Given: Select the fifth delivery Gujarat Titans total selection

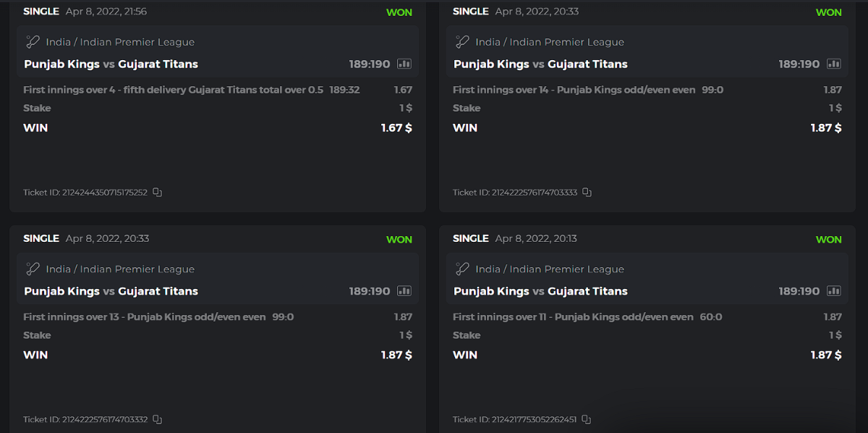Looking at the screenshot, I should point(173,90).
